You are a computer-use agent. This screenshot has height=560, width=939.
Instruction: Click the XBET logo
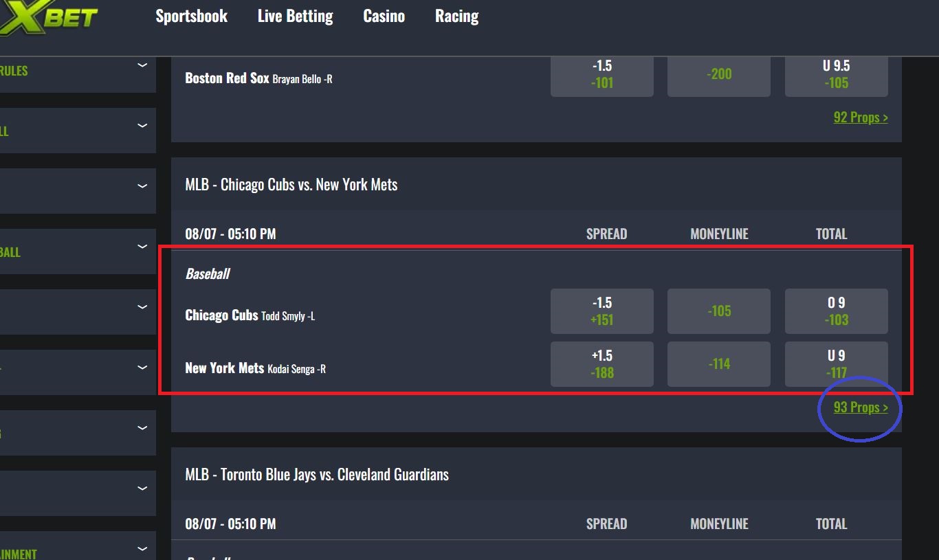pos(48,17)
